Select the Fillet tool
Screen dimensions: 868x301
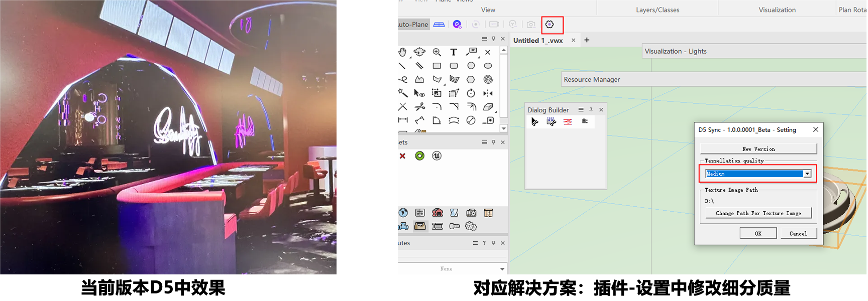point(437,106)
